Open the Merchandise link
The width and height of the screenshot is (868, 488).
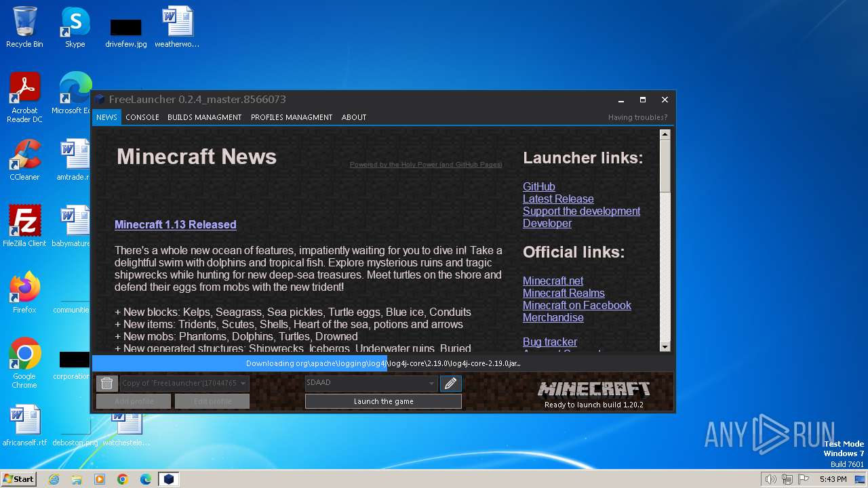(x=553, y=317)
